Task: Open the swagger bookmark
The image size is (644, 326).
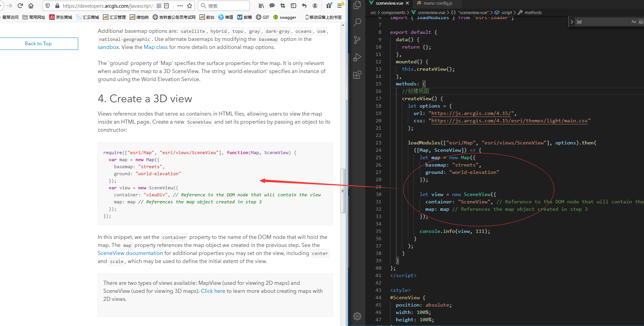Action: tap(285, 17)
